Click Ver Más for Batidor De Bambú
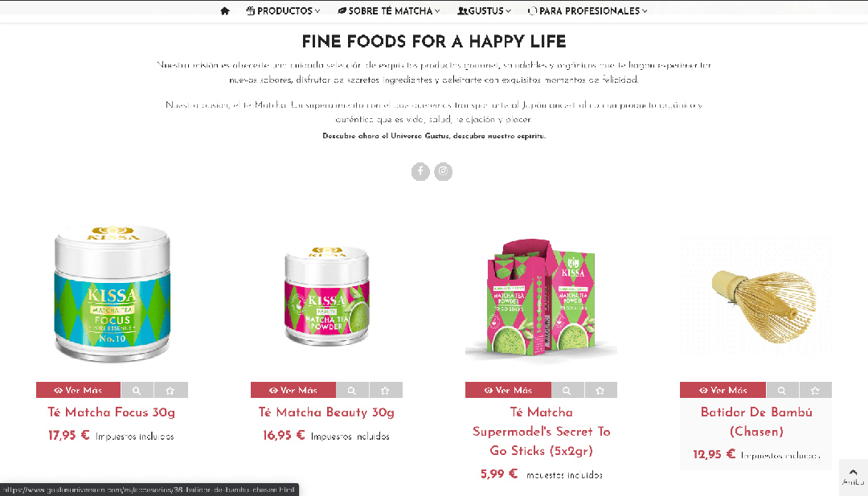 pyautogui.click(x=723, y=390)
